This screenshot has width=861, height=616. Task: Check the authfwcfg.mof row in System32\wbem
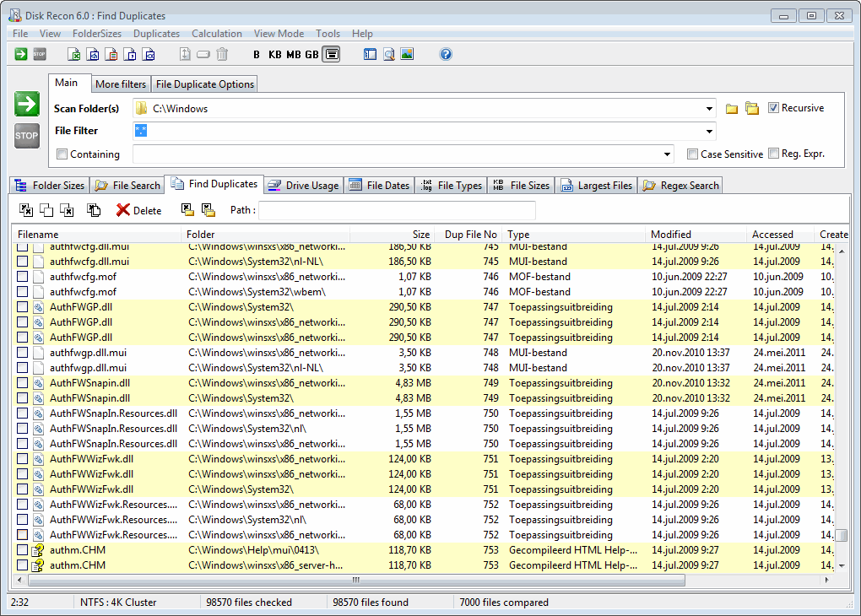(22, 291)
